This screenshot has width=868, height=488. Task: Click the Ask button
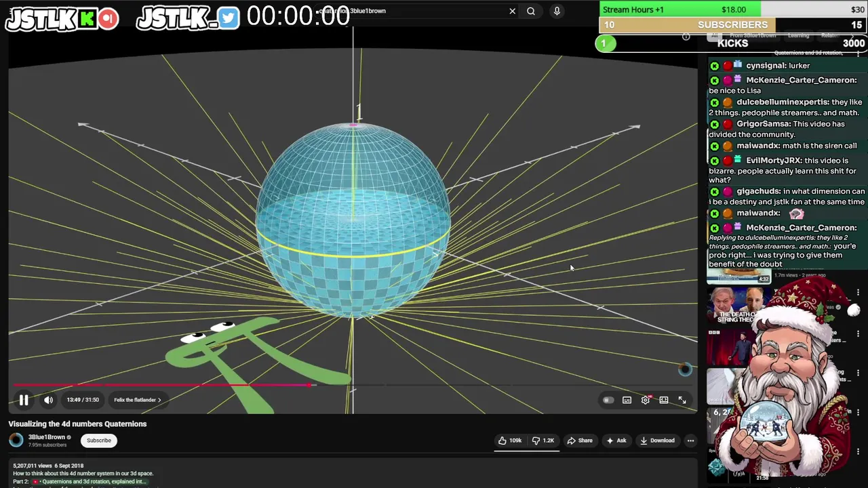click(x=615, y=441)
